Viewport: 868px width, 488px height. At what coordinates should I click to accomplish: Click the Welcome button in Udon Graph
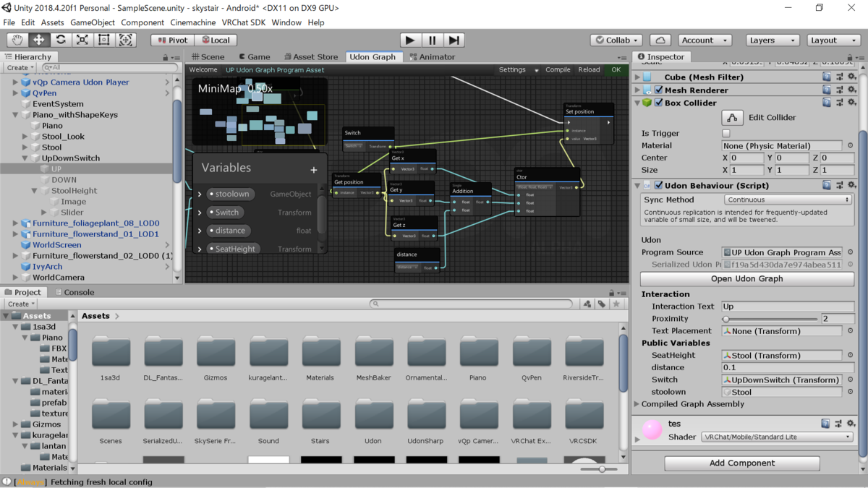click(203, 70)
